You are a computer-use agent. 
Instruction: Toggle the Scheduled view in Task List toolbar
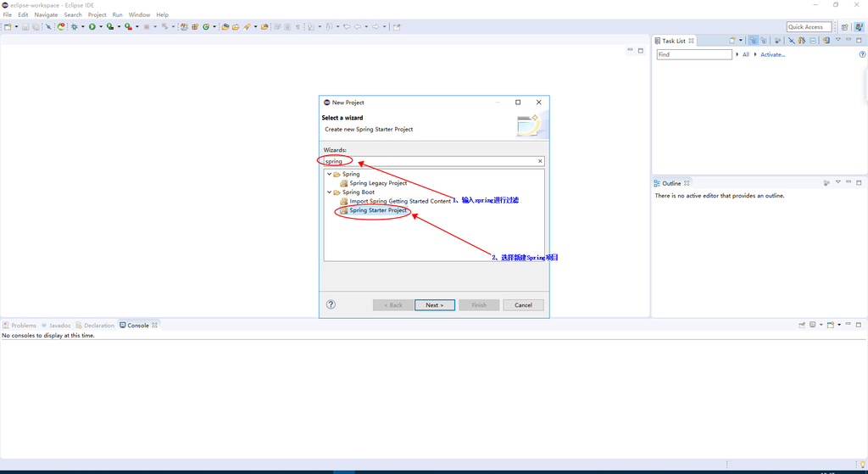[763, 41]
